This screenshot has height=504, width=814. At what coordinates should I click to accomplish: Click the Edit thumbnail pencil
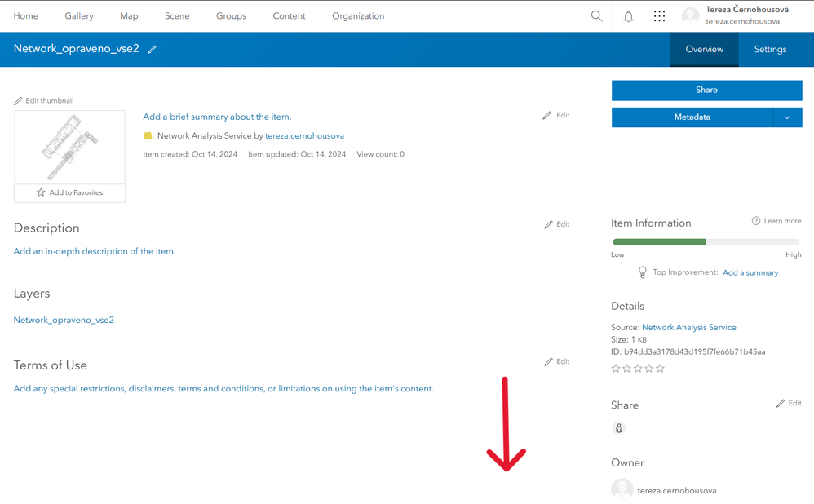[x=18, y=100]
